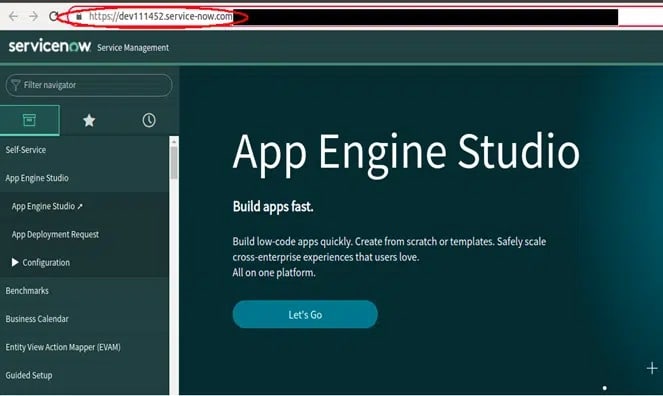663x396 pixels.
Task: Click the "Build apps fast." subheading
Action: pyautogui.click(x=273, y=207)
